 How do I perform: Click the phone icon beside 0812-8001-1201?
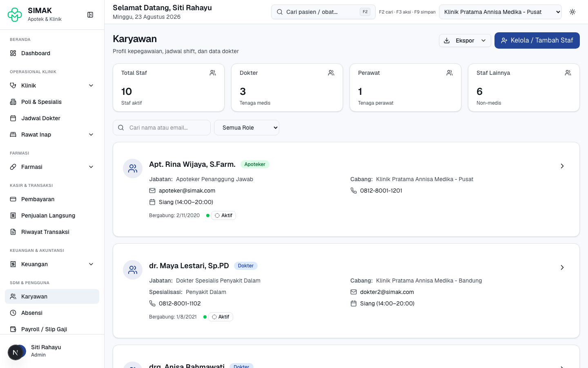tap(354, 191)
